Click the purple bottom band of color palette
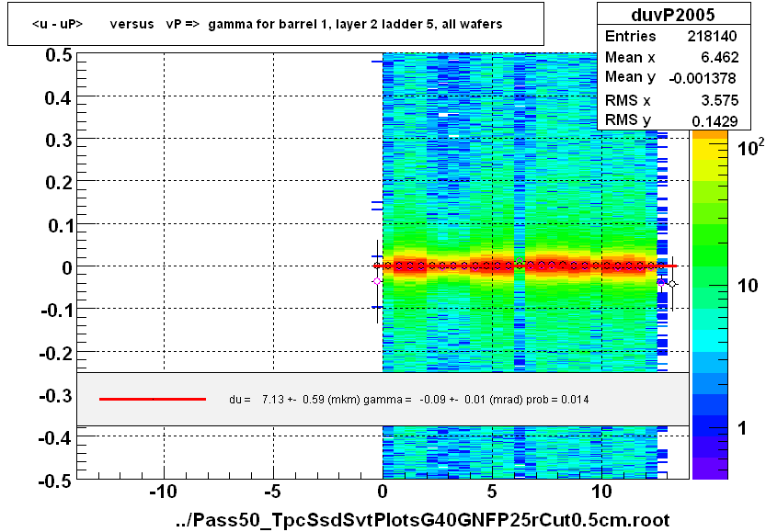Image resolution: width=766 pixels, height=532 pixels. [x=710, y=469]
